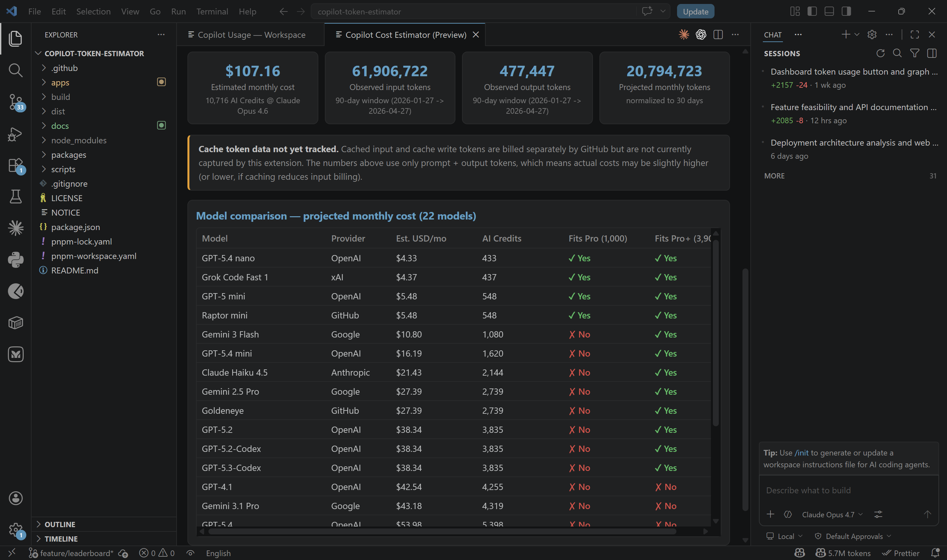
Task: Open chat settings gear icon
Action: coord(872,34)
